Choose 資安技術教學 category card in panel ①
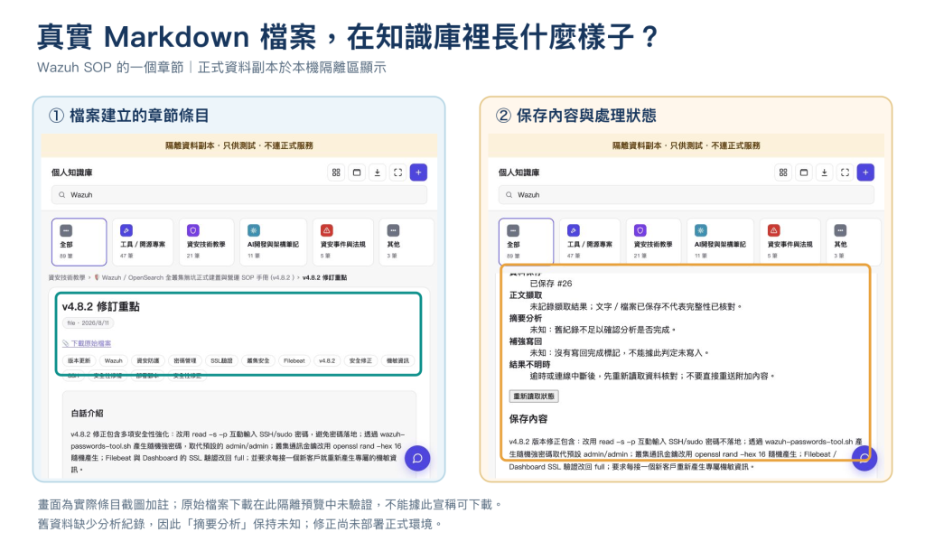925x560 pixels. tap(207, 242)
